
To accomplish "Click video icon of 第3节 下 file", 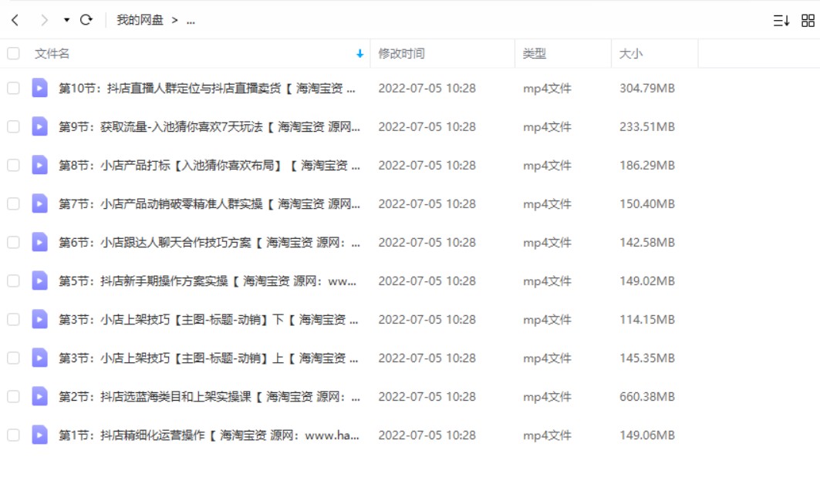I will 40,319.
